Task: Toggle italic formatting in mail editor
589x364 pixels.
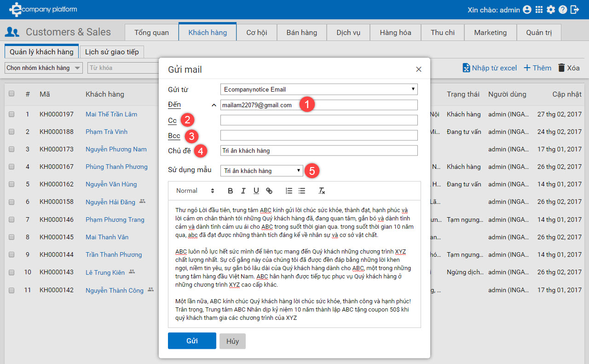Action: (x=243, y=191)
